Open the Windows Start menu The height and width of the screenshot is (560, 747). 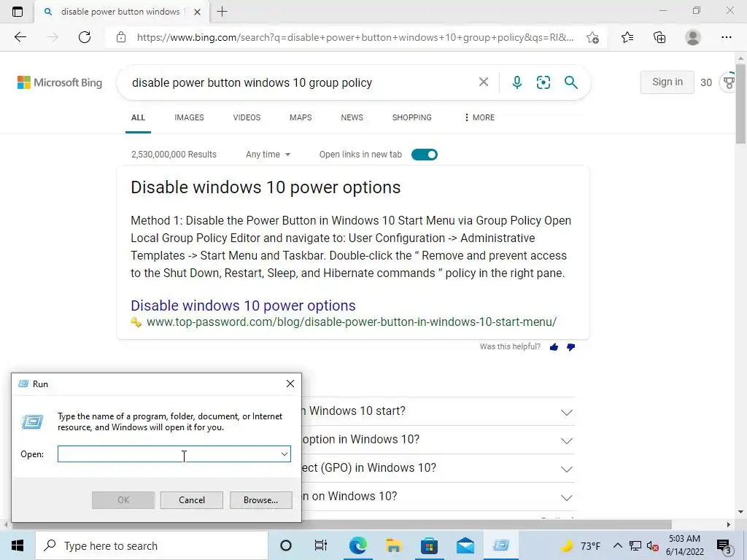18,545
